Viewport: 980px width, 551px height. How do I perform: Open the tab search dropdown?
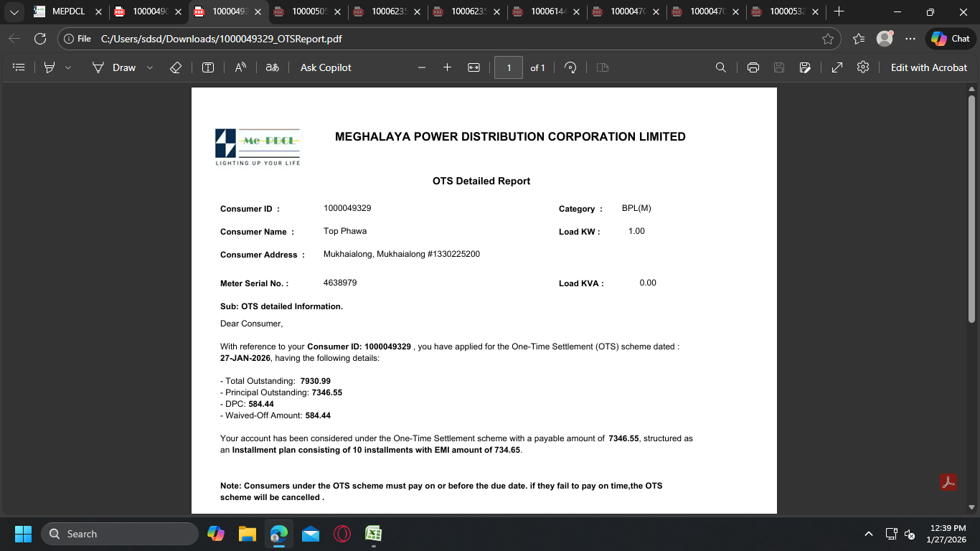point(14,11)
